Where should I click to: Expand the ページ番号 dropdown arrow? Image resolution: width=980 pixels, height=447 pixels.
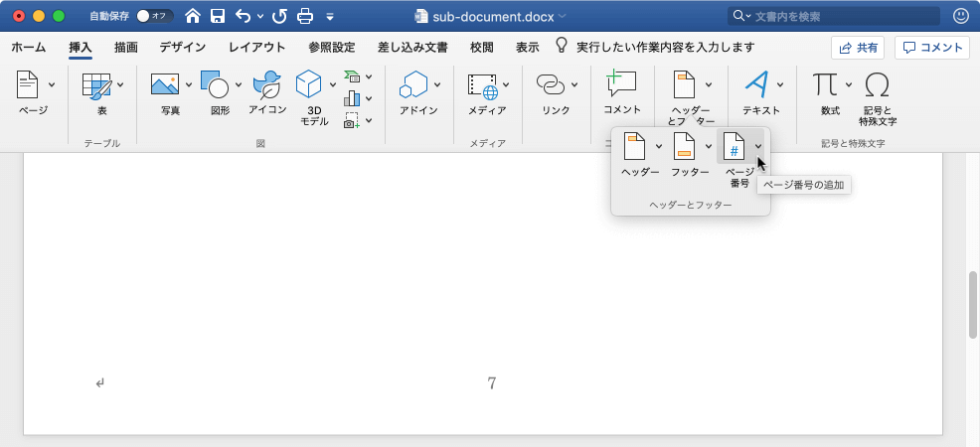(758, 147)
